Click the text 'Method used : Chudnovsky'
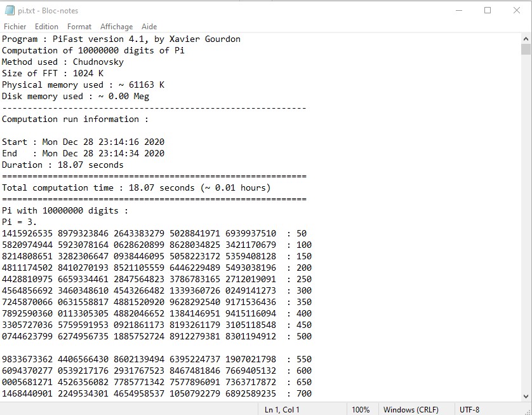The height and width of the screenshot is (415, 532). pyautogui.click(x=63, y=62)
